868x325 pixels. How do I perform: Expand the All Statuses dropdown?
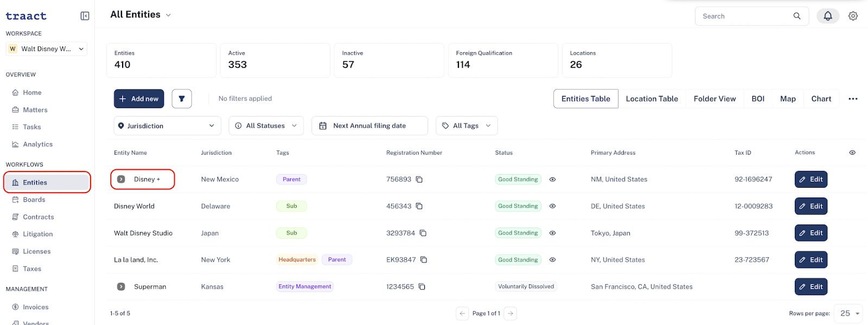click(266, 126)
